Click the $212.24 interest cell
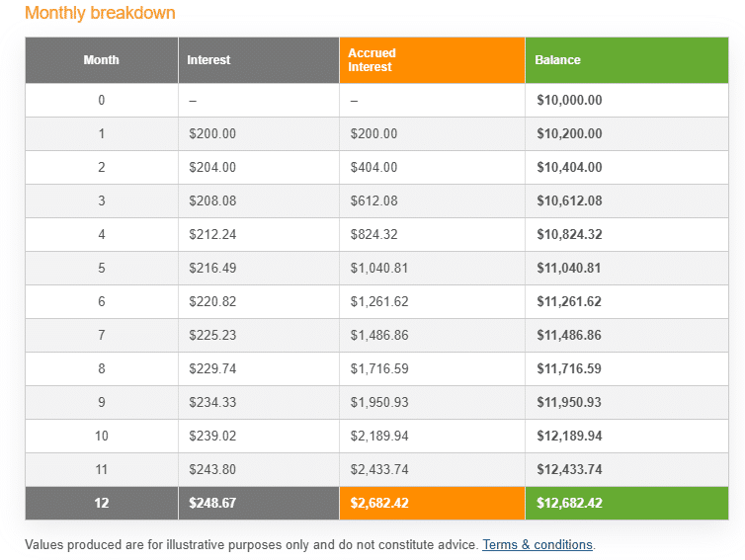Screen dimensions: 745x560 pyautogui.click(x=212, y=235)
